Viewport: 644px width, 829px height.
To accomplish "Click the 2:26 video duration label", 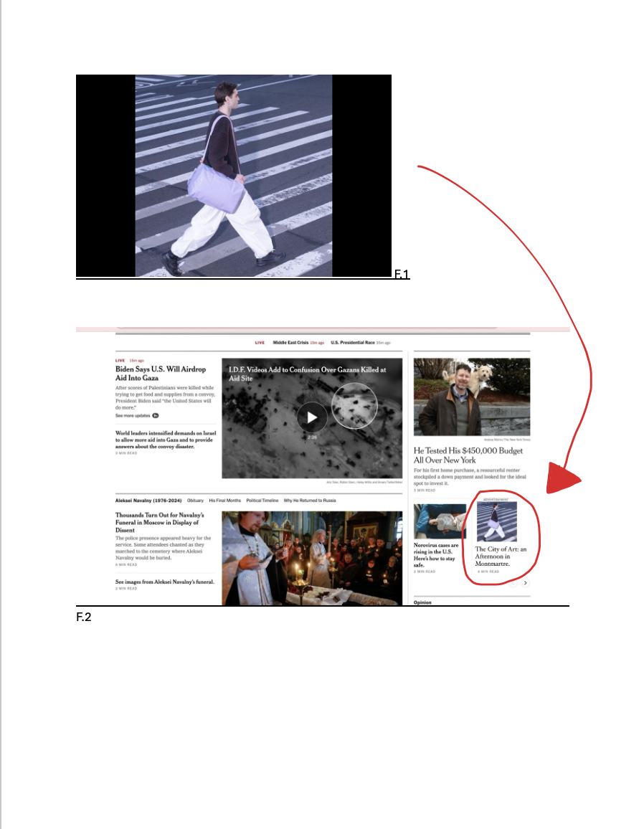I will coord(312,437).
